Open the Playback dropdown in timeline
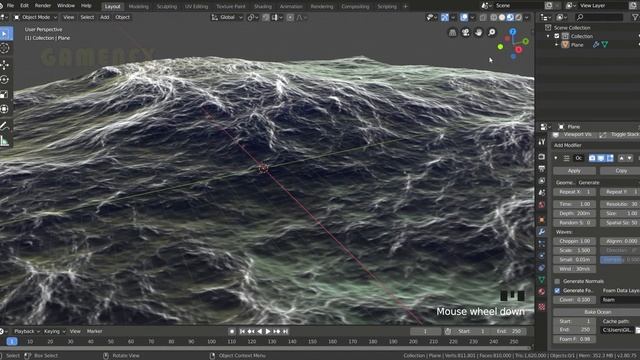 coord(27,331)
